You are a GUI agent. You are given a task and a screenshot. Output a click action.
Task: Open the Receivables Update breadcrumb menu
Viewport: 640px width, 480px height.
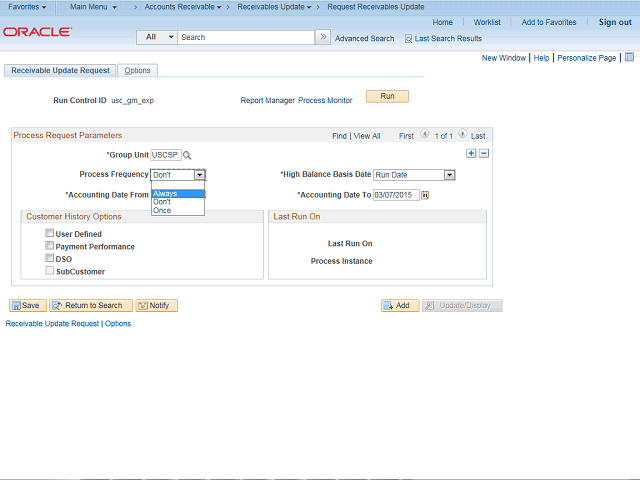(274, 7)
